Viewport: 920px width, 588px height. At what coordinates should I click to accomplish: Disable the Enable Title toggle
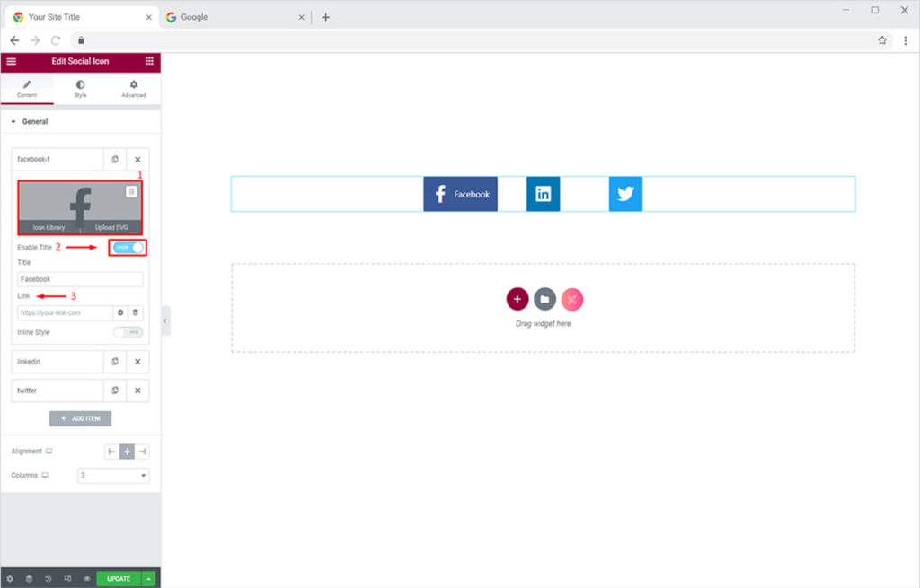coord(128,248)
